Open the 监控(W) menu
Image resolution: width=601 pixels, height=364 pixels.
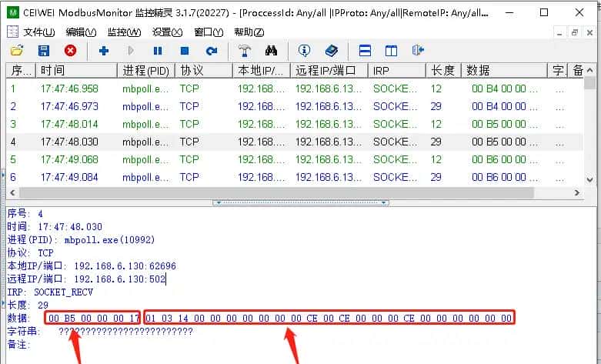point(124,32)
